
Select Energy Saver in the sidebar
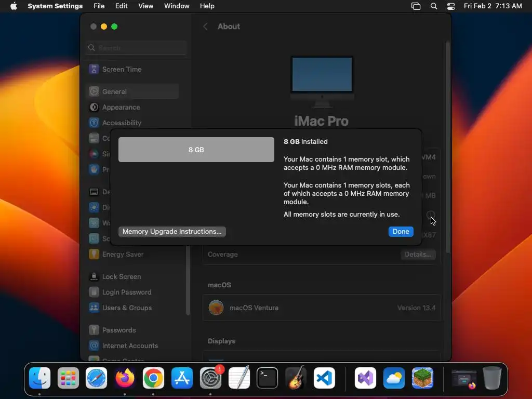tap(132, 254)
